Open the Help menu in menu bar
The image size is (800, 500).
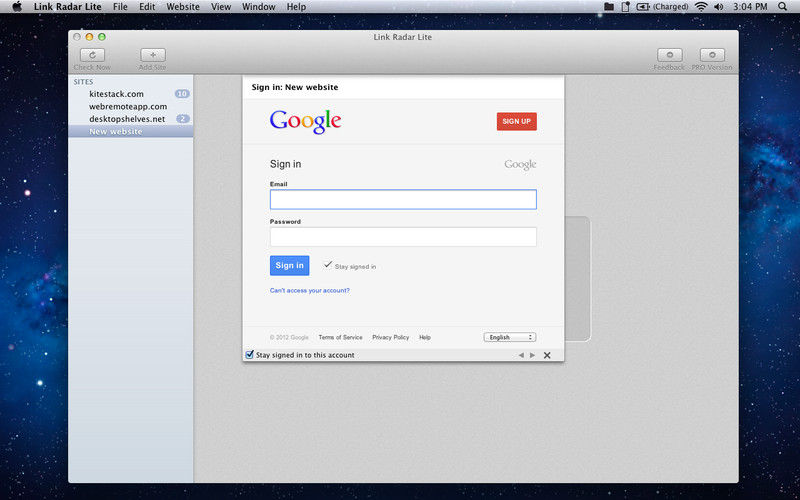296,7
